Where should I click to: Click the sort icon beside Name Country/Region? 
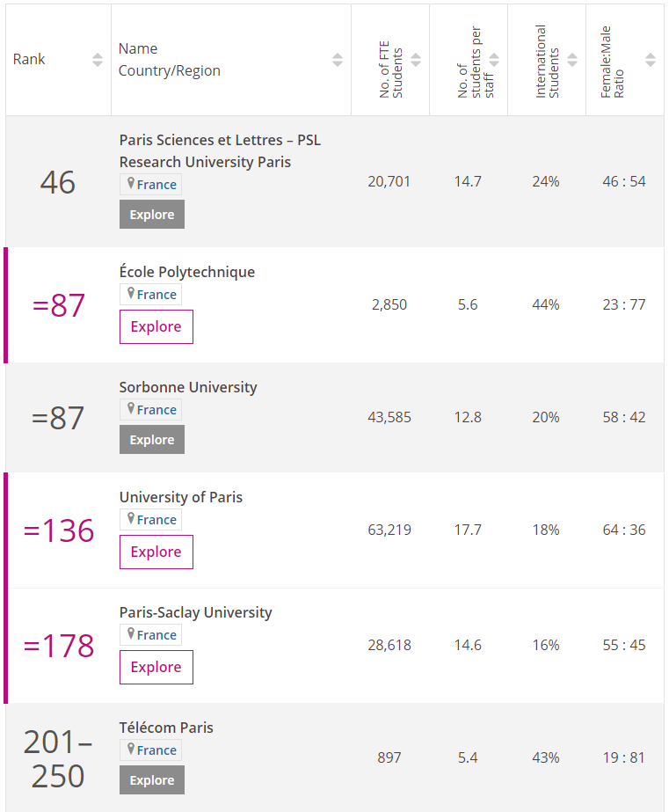337,59
